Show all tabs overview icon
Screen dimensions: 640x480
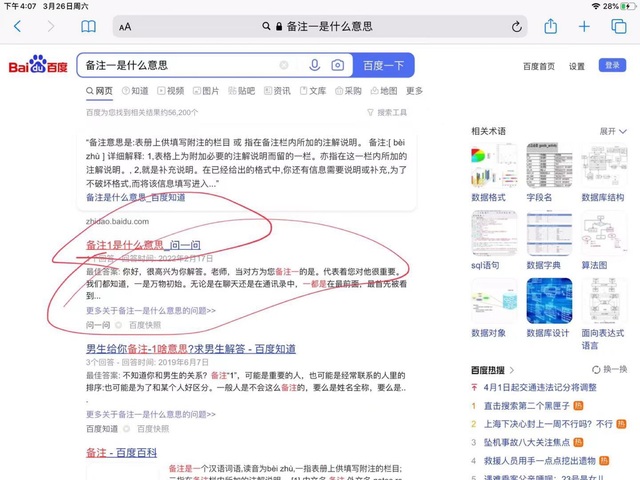click(x=619, y=27)
